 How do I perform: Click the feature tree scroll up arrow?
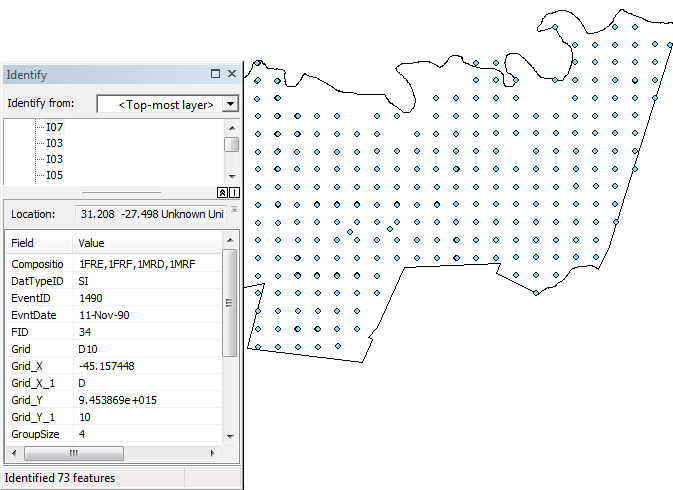232,128
